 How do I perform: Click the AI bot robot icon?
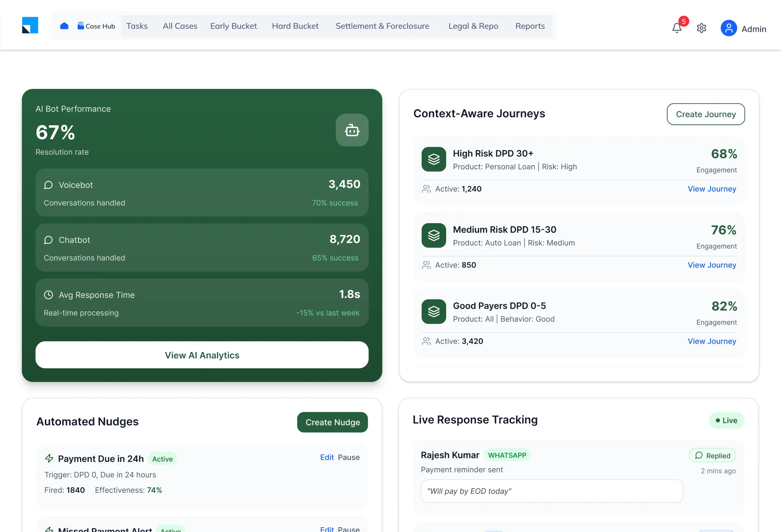point(352,130)
